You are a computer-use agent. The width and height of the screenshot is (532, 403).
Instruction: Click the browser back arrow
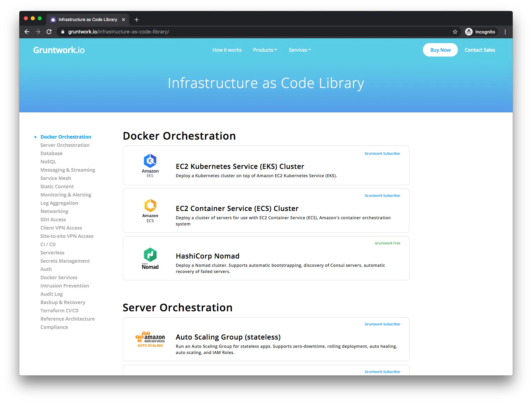[27, 32]
